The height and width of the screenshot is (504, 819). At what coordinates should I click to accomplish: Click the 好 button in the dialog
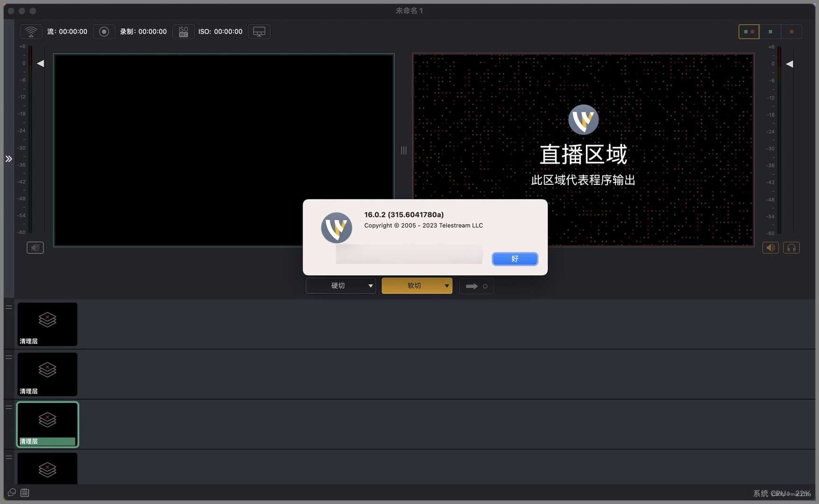(x=515, y=259)
